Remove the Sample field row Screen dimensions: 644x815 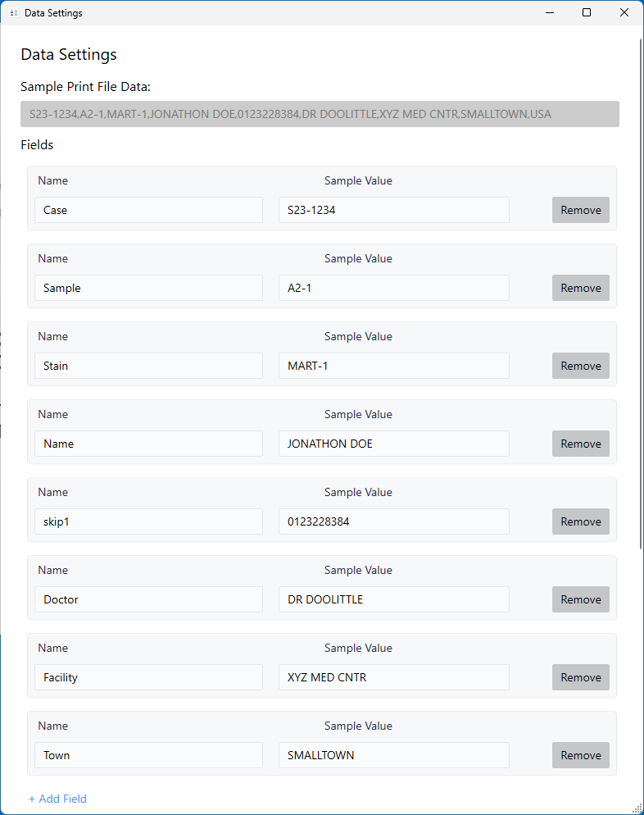(580, 288)
